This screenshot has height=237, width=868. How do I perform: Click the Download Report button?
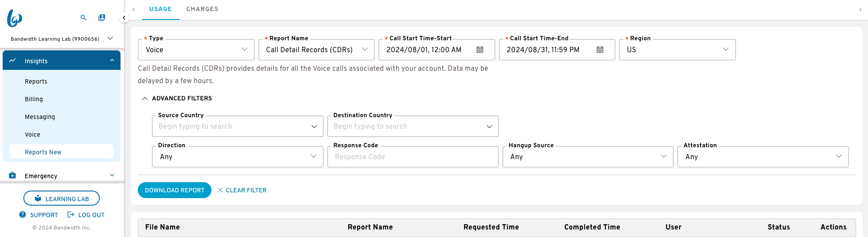tap(174, 190)
